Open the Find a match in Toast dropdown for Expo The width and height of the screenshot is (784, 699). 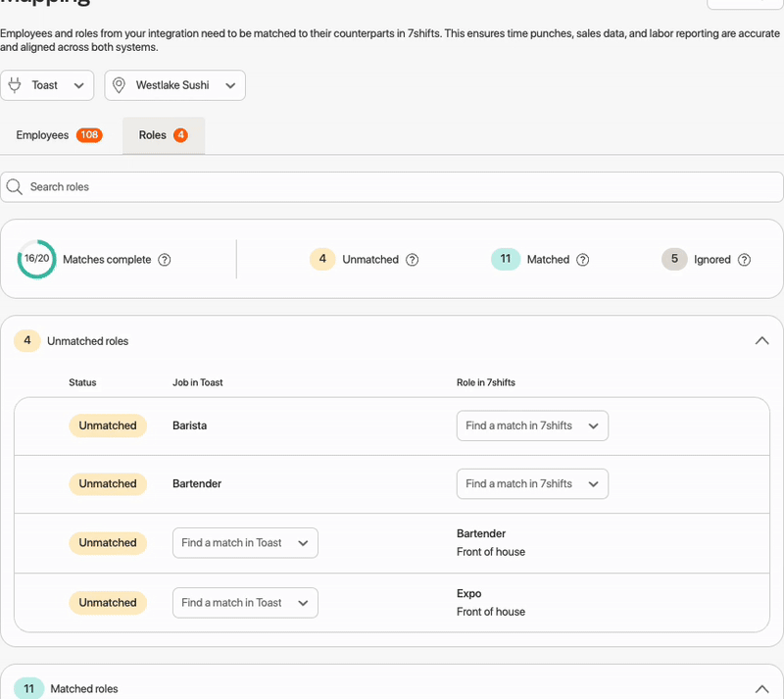pyautogui.click(x=245, y=602)
